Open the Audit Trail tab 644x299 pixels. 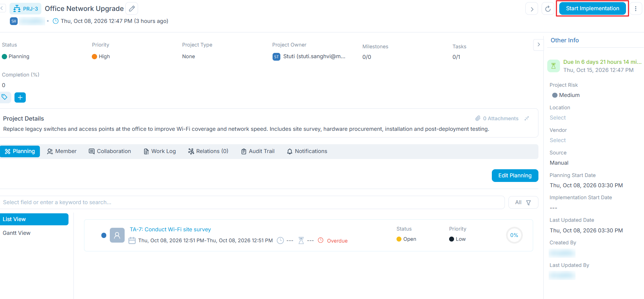pyautogui.click(x=258, y=151)
